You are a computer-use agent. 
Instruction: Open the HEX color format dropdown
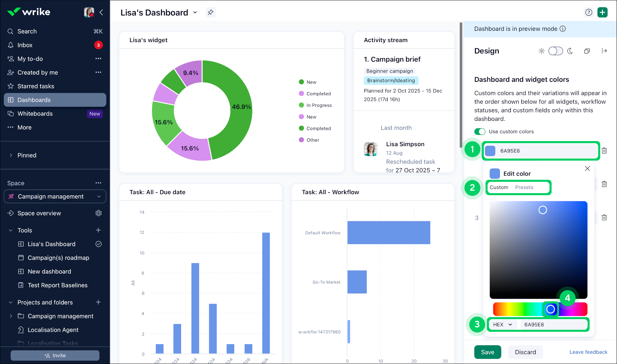pos(503,325)
